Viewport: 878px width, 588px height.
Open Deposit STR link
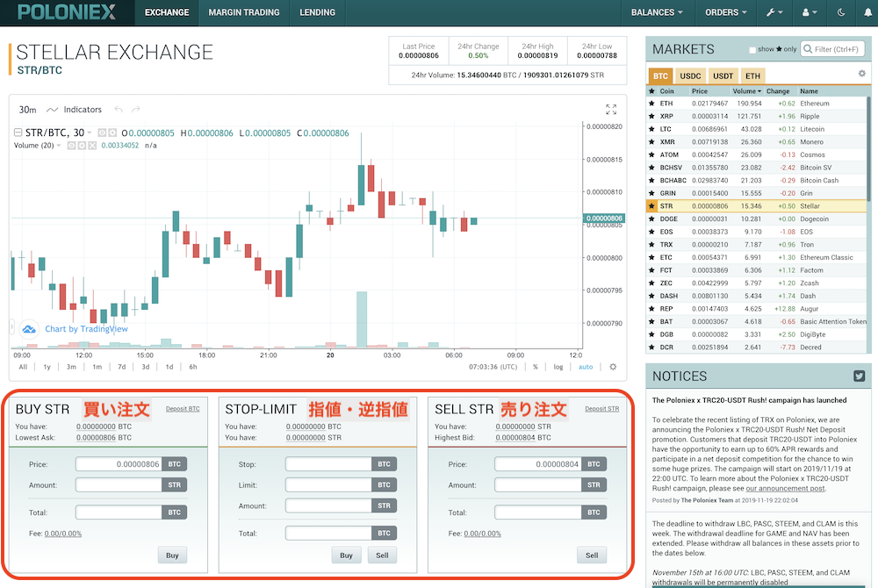(x=602, y=409)
